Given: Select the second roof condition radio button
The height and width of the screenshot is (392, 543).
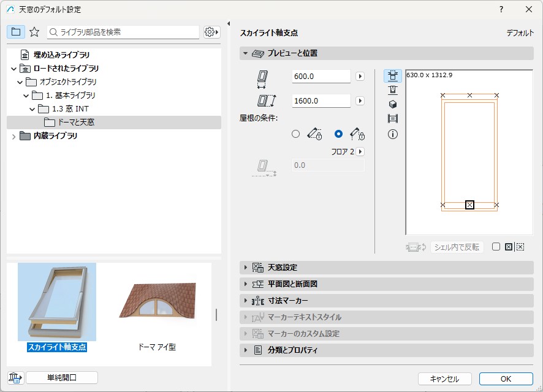Looking at the screenshot, I should (338, 134).
